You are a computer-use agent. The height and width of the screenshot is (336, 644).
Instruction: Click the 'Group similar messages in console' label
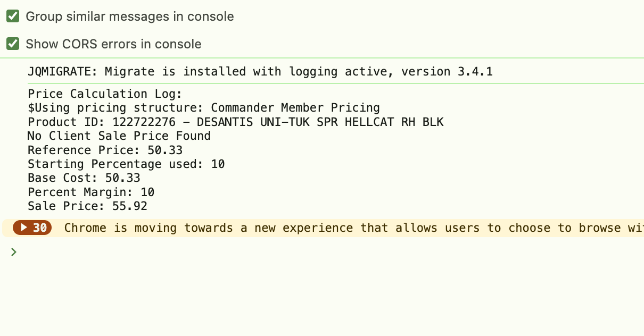click(130, 16)
